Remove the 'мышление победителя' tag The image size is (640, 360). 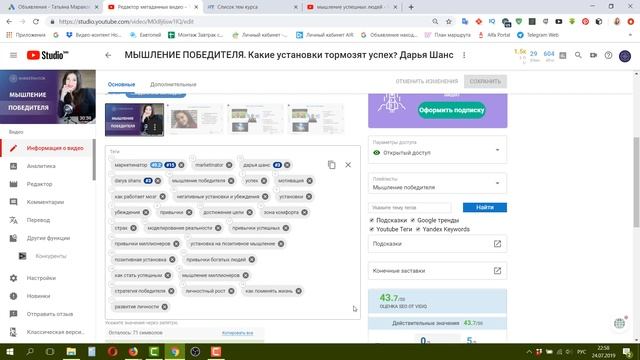231,181
